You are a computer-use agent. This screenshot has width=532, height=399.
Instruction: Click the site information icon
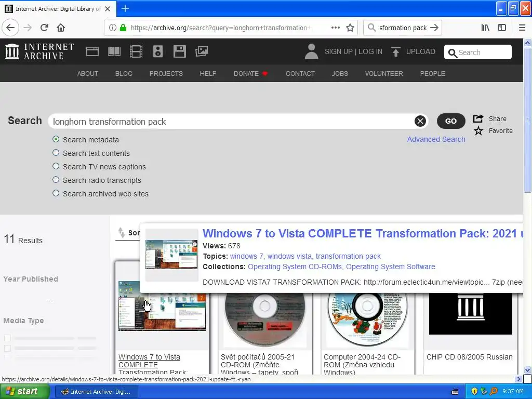113,28
